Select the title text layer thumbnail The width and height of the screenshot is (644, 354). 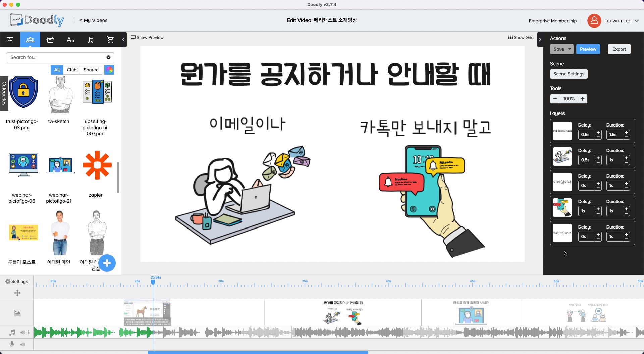coord(562,131)
